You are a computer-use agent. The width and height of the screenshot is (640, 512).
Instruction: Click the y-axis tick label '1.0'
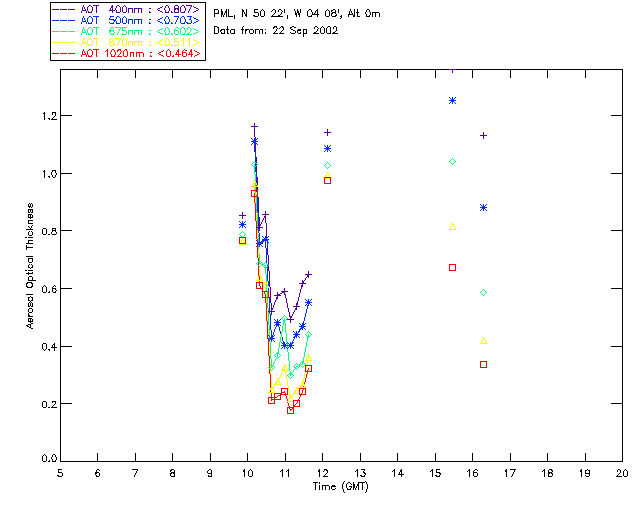click(x=49, y=174)
